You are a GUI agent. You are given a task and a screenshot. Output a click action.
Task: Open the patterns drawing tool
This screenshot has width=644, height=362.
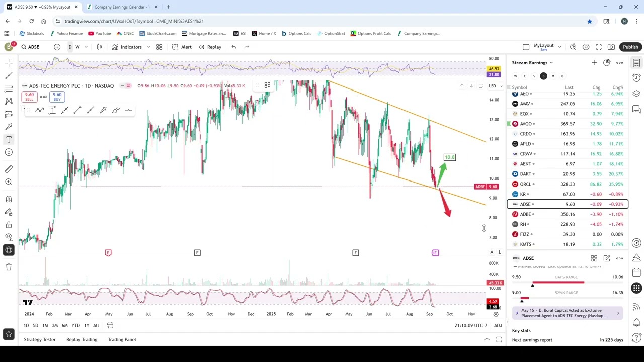9,101
